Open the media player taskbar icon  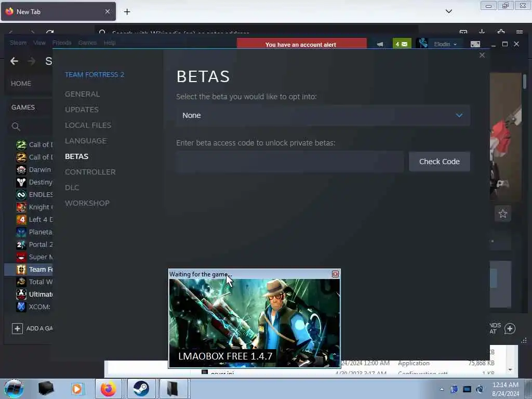pos(77,389)
